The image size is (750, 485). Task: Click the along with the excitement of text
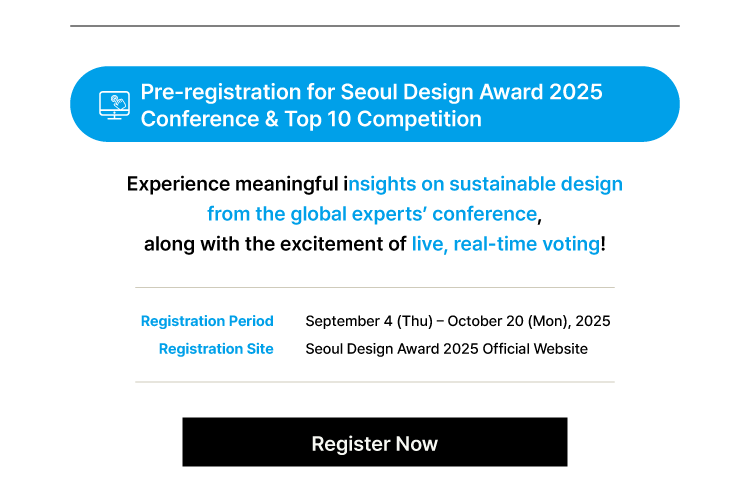[x=275, y=243]
